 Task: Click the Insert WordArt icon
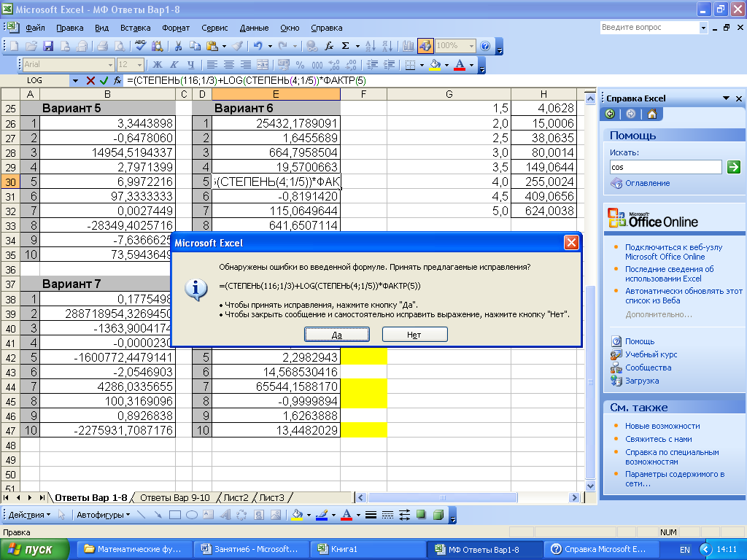click(x=225, y=515)
